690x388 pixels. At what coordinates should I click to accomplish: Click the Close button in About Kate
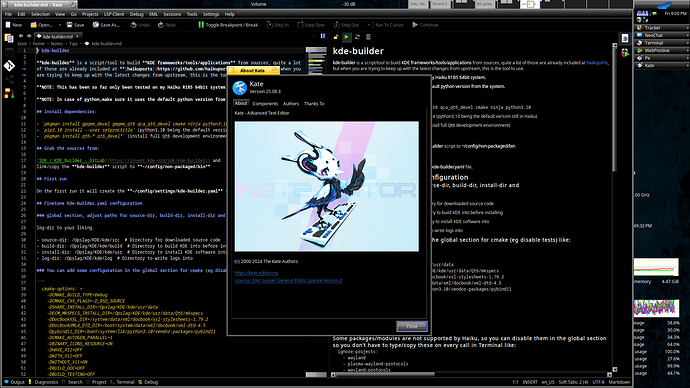411,326
